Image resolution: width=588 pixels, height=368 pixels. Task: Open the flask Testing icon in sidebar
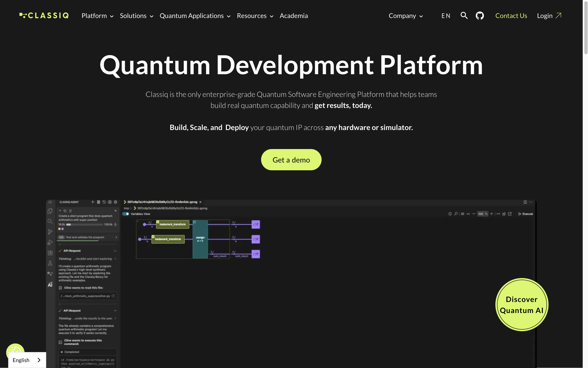50,263
